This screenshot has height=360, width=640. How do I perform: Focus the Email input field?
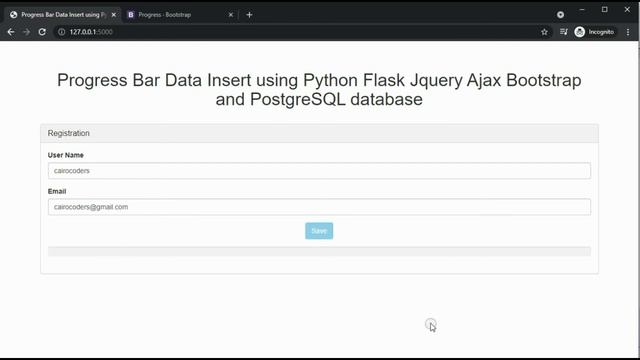(319, 207)
